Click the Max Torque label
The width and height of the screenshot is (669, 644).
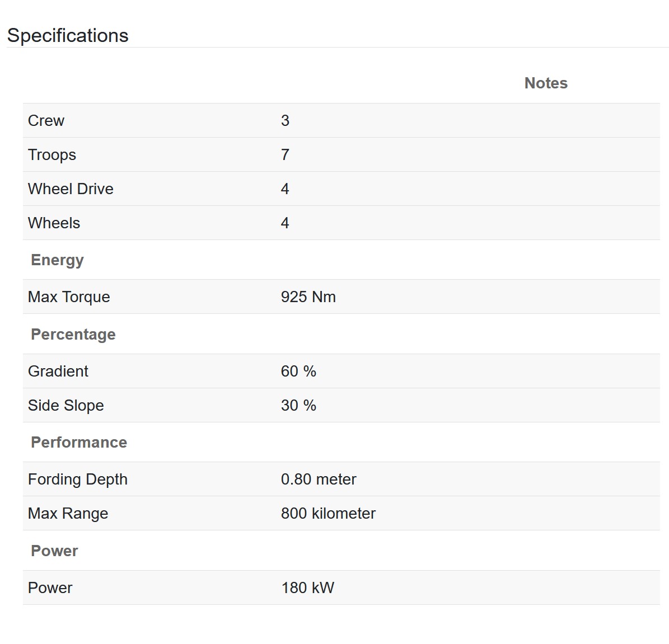tap(69, 297)
